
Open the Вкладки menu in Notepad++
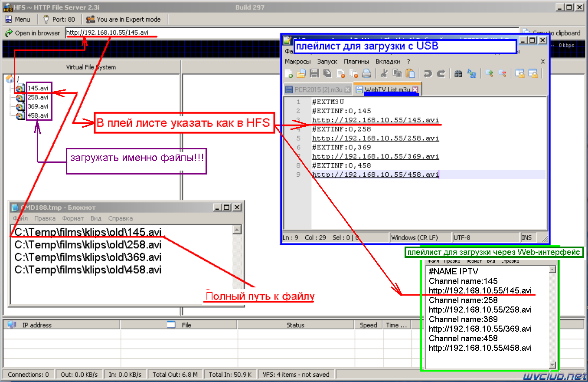point(388,62)
